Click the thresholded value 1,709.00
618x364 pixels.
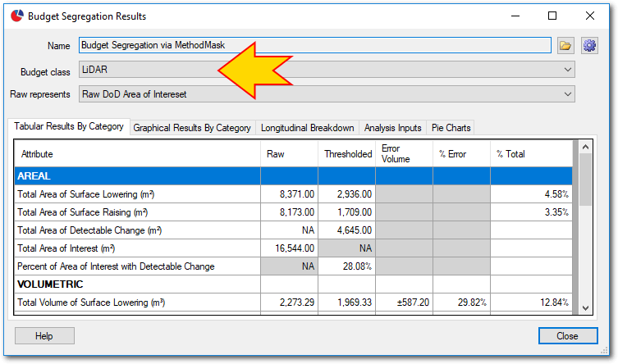(x=347, y=212)
